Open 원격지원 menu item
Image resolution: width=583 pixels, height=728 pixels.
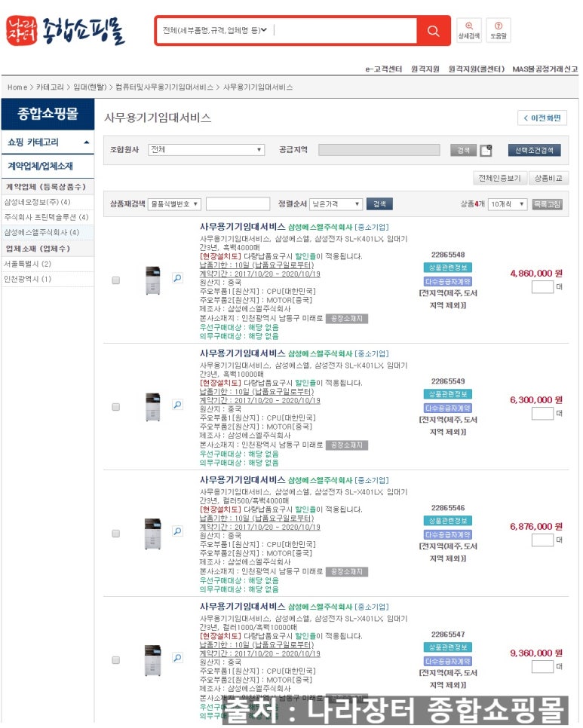425,69
